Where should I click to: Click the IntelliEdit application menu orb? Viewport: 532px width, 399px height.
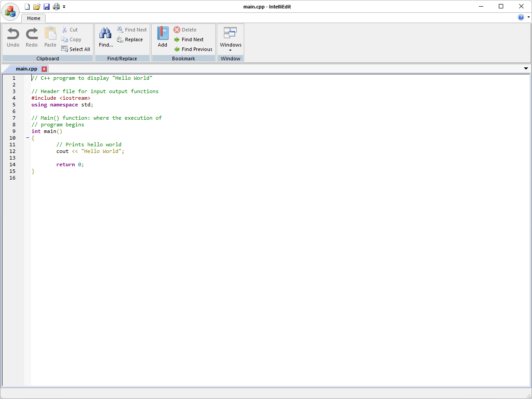click(11, 12)
